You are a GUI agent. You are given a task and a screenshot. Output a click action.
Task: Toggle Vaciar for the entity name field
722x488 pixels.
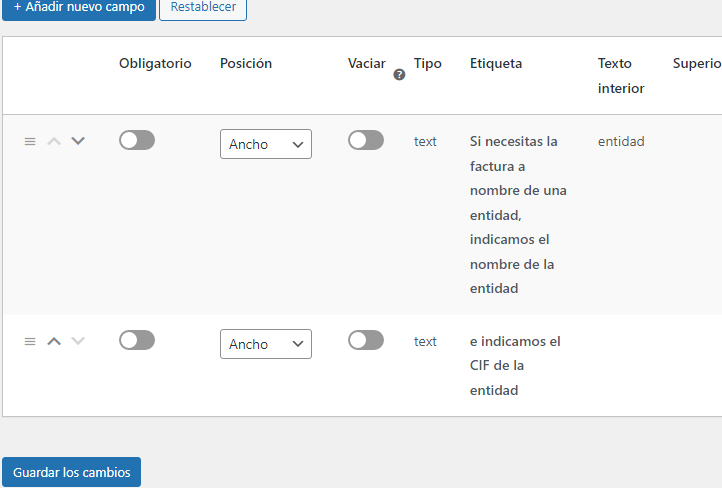coord(366,140)
